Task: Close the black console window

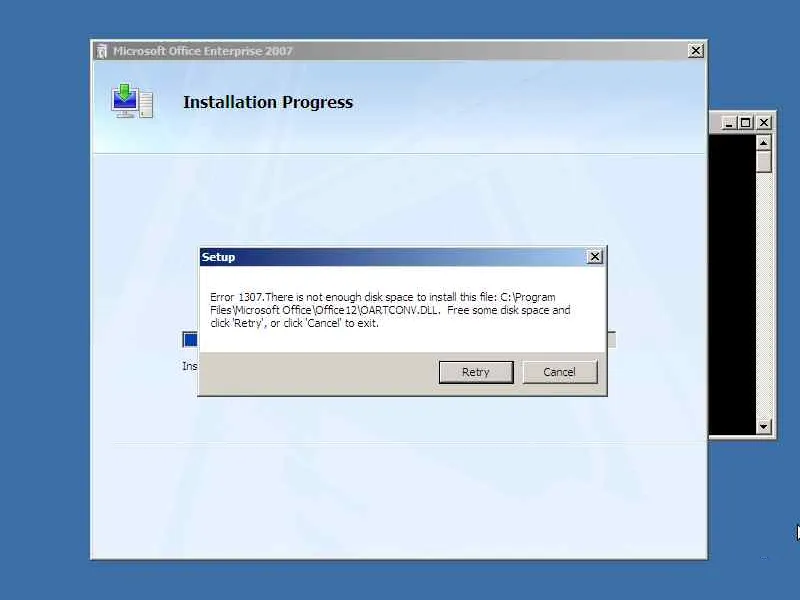Action: tap(764, 122)
